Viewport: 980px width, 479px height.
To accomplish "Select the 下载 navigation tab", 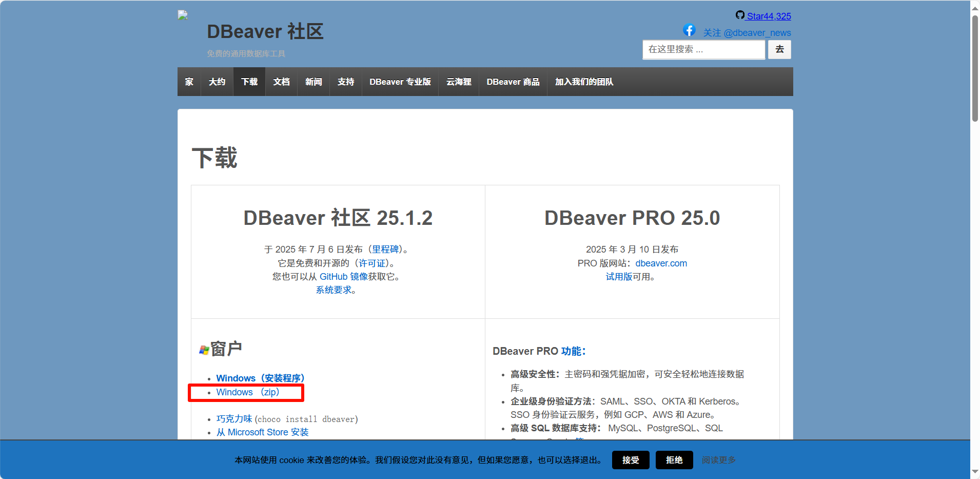I will point(249,82).
